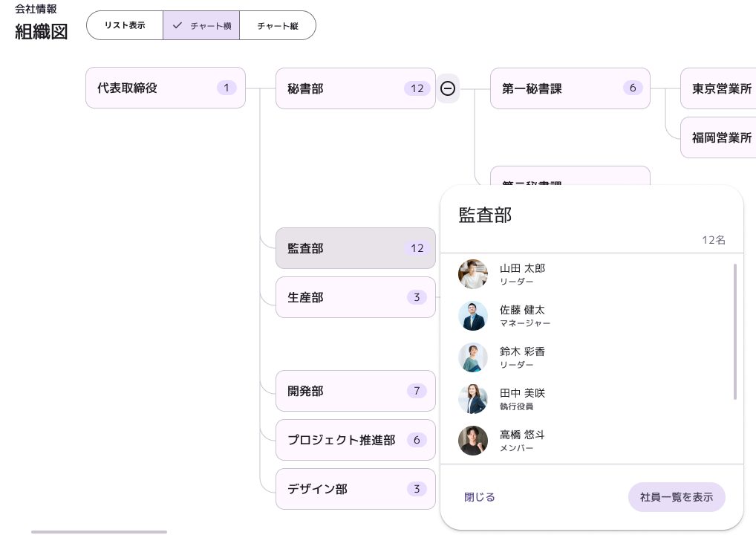756x535 pixels.
Task: Open the デザイン部 department card
Action: (355, 489)
